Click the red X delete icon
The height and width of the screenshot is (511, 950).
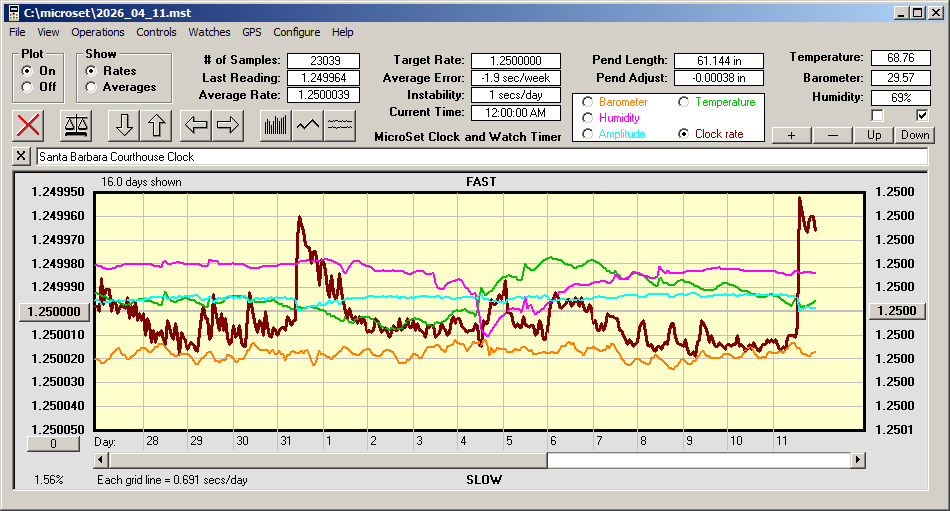29,126
